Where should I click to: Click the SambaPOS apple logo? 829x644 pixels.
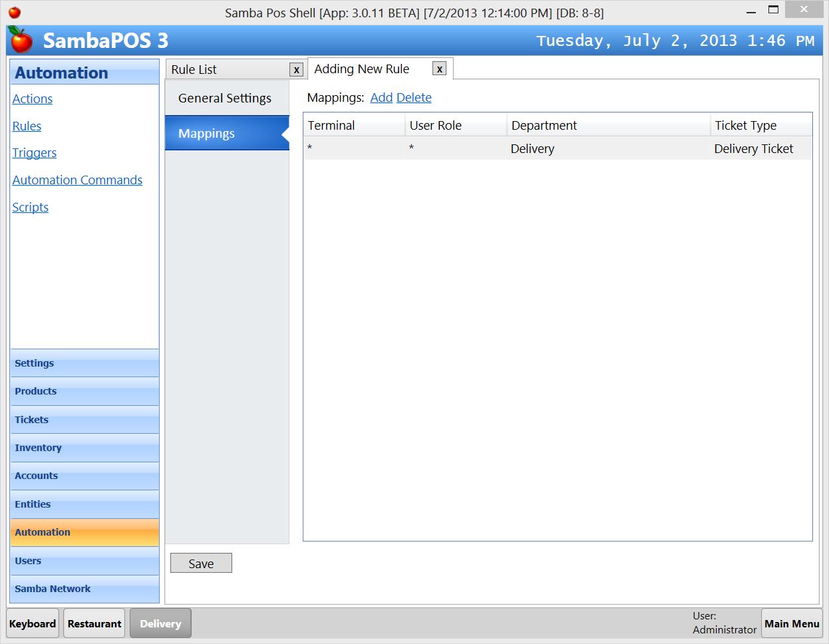[x=20, y=41]
